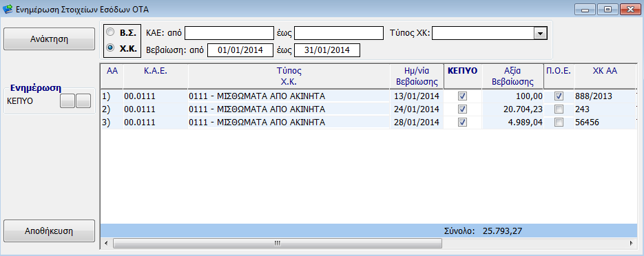Click amount cell 4.989,04
Image resolution: width=644 pixels, height=256 pixels.
coord(512,122)
